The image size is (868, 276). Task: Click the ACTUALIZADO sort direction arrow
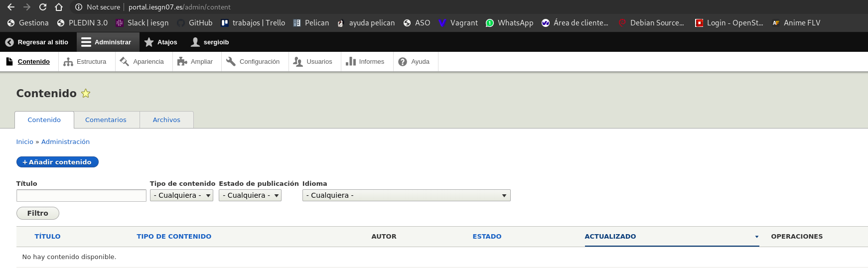(x=756, y=237)
